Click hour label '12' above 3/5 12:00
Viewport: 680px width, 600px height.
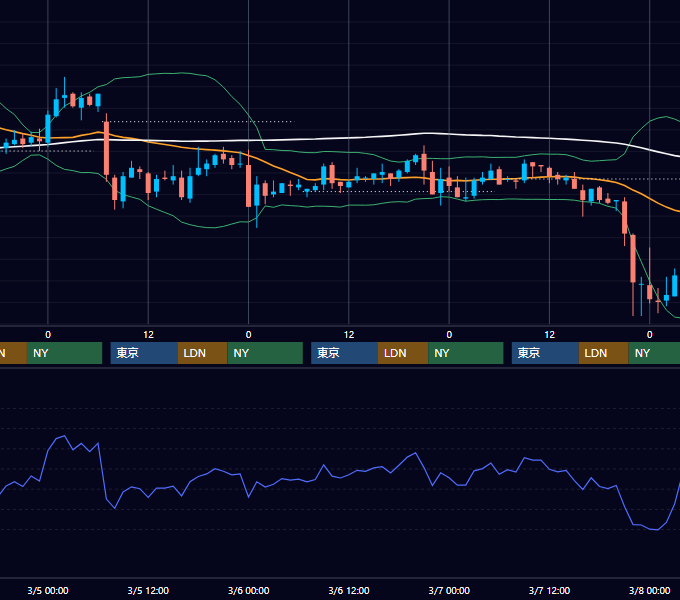(148, 335)
